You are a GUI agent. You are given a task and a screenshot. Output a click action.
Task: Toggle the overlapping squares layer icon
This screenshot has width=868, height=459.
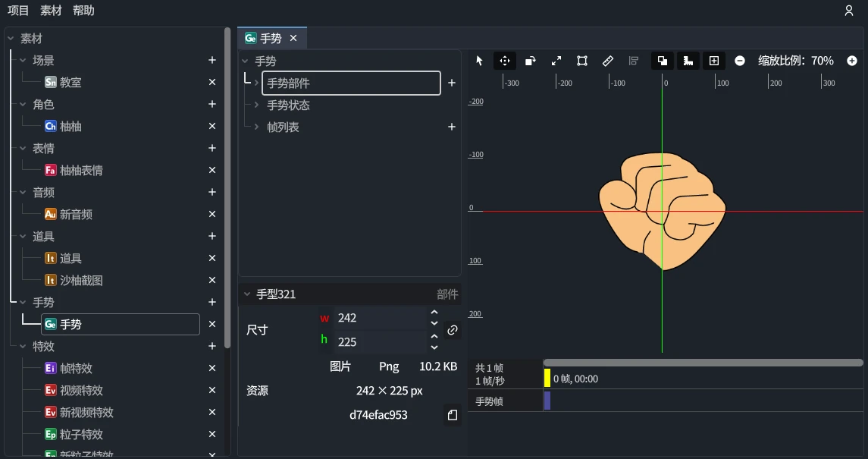pyautogui.click(x=663, y=61)
